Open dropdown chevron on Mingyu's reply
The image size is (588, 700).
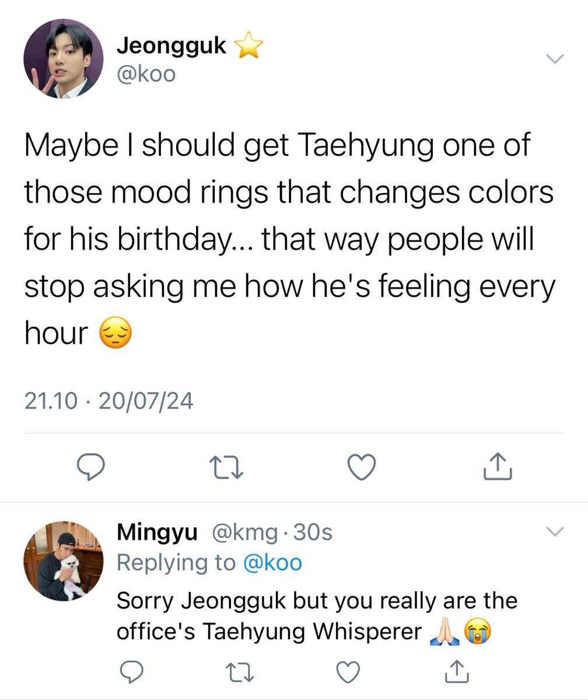coord(554,531)
